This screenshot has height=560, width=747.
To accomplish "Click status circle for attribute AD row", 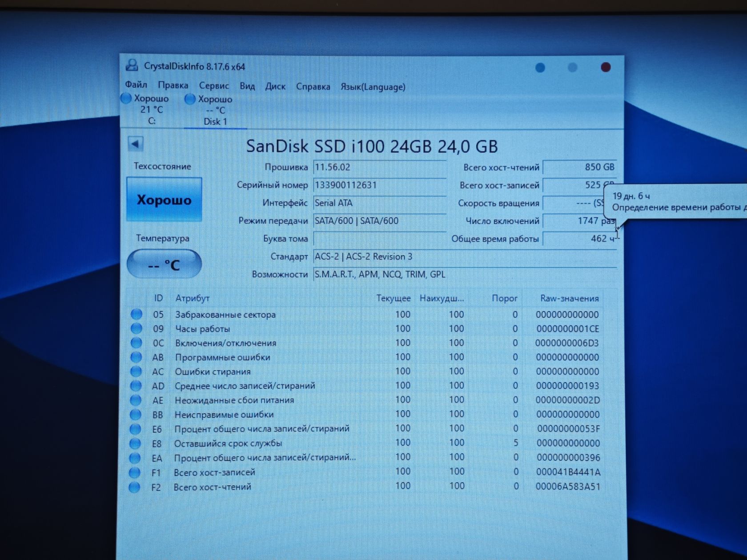I will click(x=136, y=386).
